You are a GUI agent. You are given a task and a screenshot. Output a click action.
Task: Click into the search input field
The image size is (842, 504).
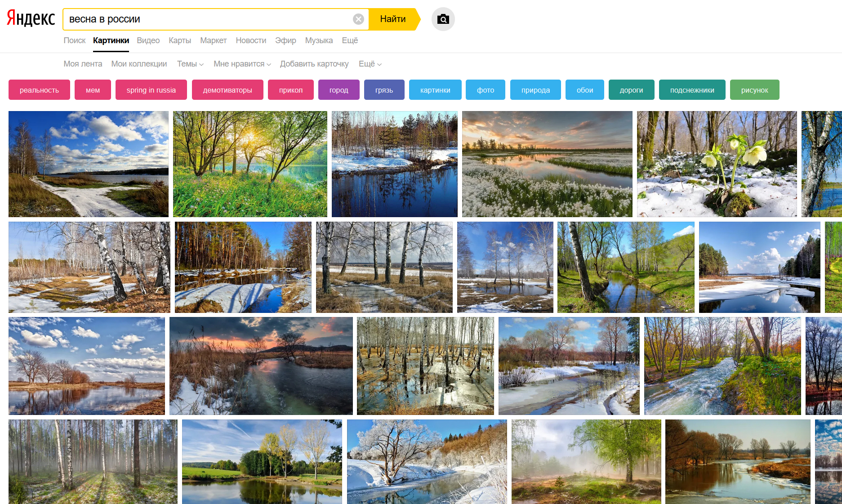pyautogui.click(x=207, y=19)
